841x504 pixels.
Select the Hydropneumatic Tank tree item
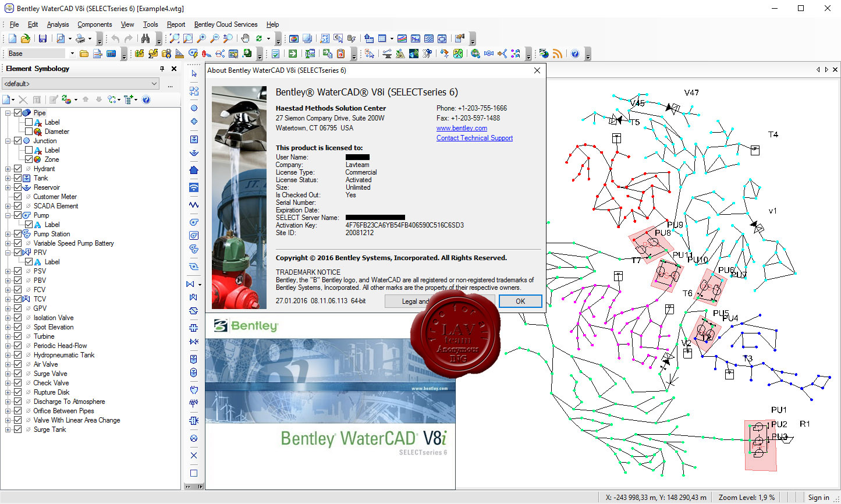(x=64, y=355)
